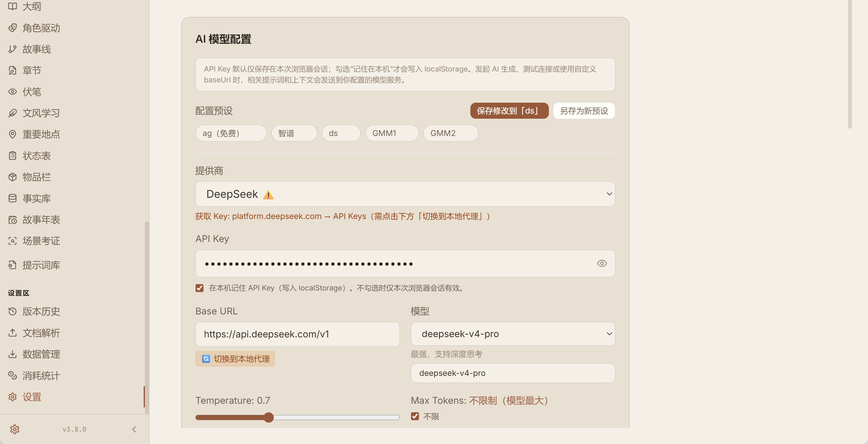Viewport: 868px width, 444px height.
Task: Click the gear icon beside v3.8.0
Action: [15, 429]
